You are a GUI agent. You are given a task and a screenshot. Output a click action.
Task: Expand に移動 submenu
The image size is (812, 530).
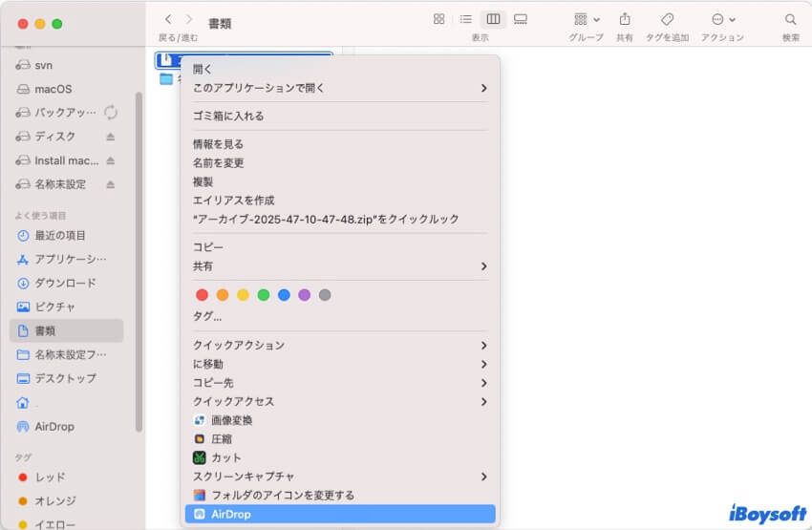click(340, 365)
